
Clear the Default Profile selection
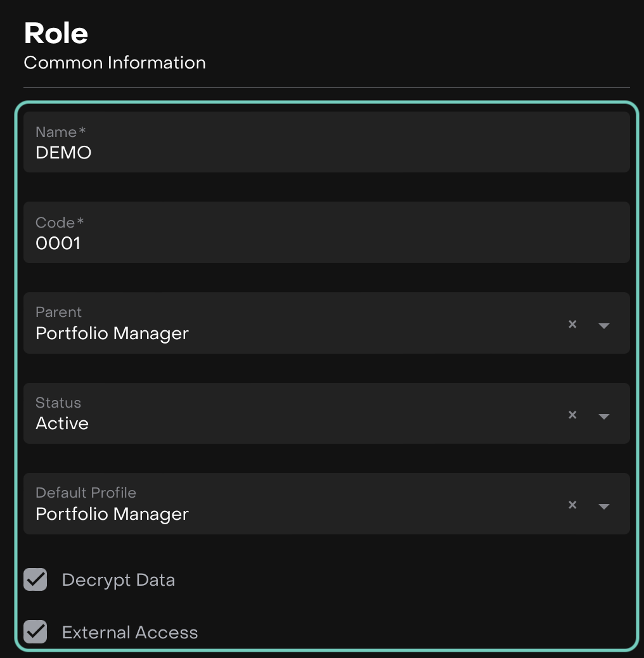(572, 505)
